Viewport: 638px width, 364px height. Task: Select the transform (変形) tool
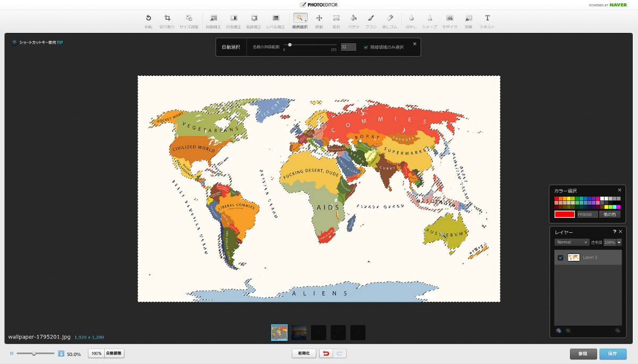click(x=336, y=21)
